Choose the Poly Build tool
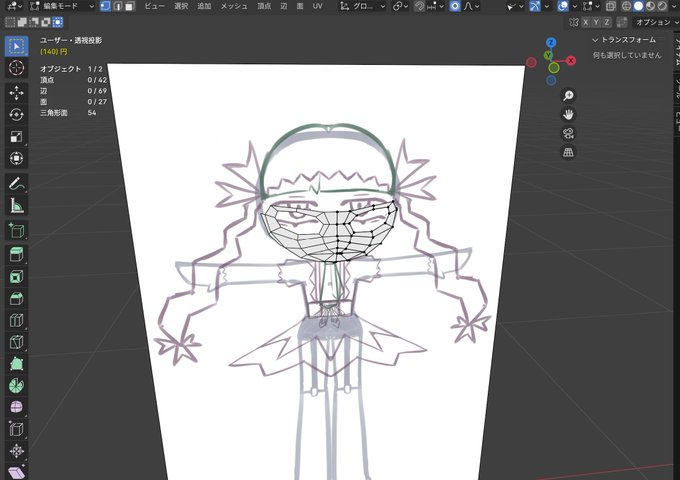Screen dimensions: 680x480 tap(16, 364)
